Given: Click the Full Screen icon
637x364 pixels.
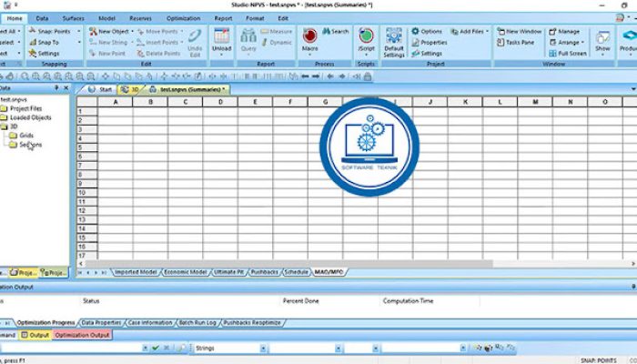Looking at the screenshot, I should point(552,53).
